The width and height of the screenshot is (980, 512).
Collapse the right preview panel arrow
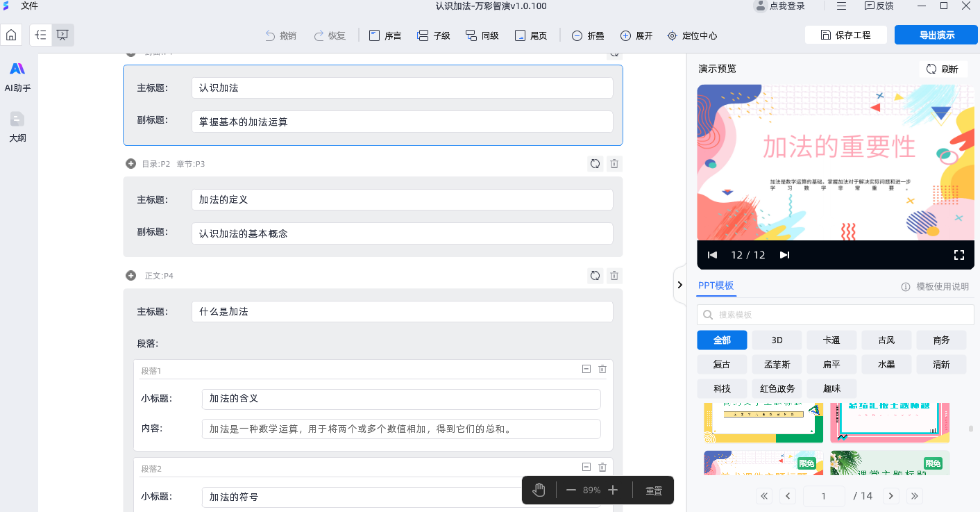(680, 285)
